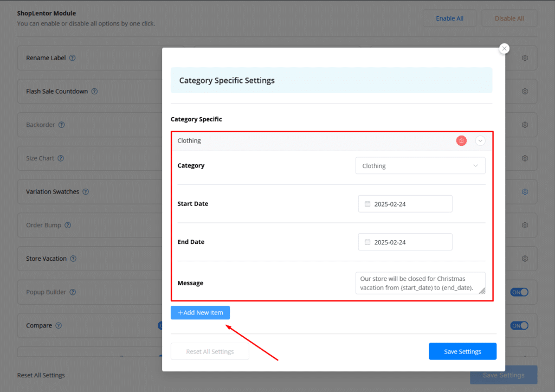Click help icon next to Store Vacation

click(x=73, y=259)
